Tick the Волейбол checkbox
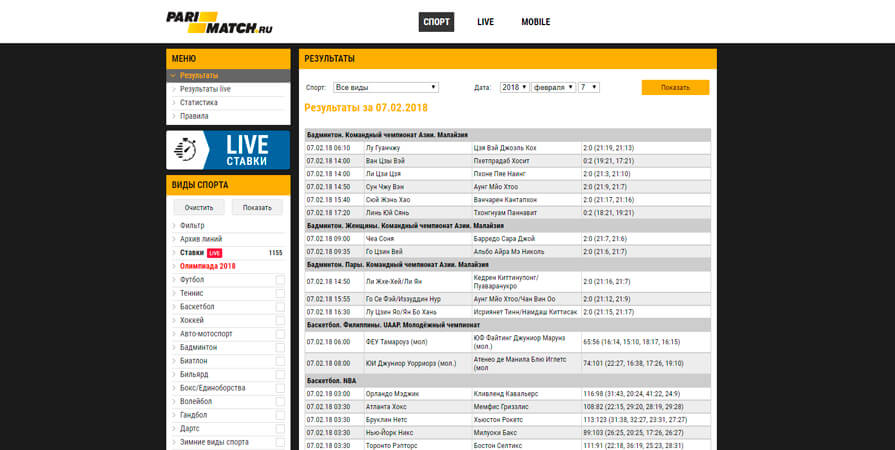Viewport: 895px width, 450px height. coord(280,401)
